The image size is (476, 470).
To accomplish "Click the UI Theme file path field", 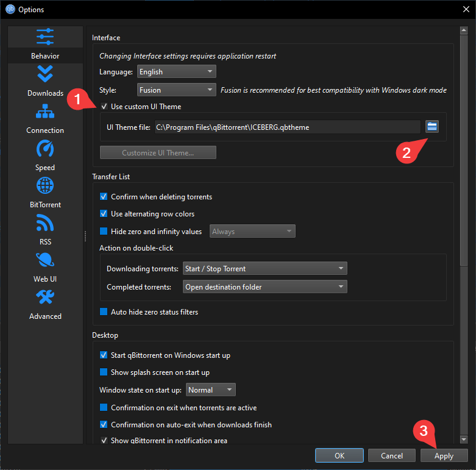I will (286, 127).
